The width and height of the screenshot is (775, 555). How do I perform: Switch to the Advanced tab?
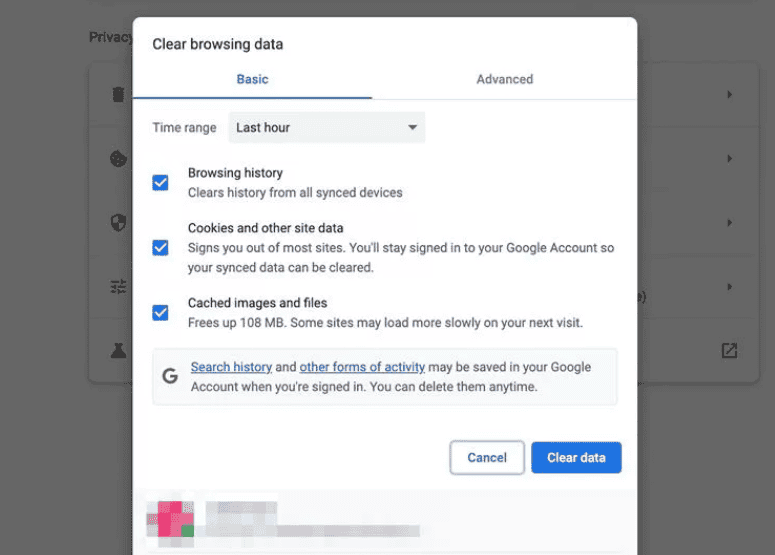pyautogui.click(x=504, y=79)
